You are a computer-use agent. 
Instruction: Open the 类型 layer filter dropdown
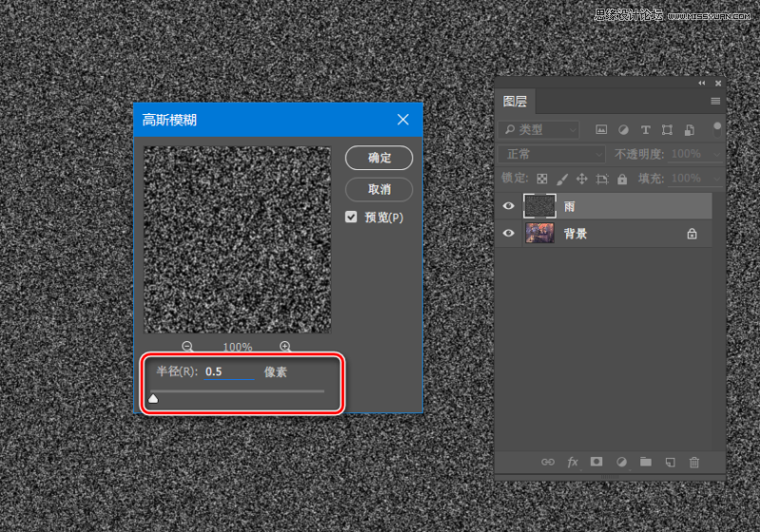[x=539, y=130]
